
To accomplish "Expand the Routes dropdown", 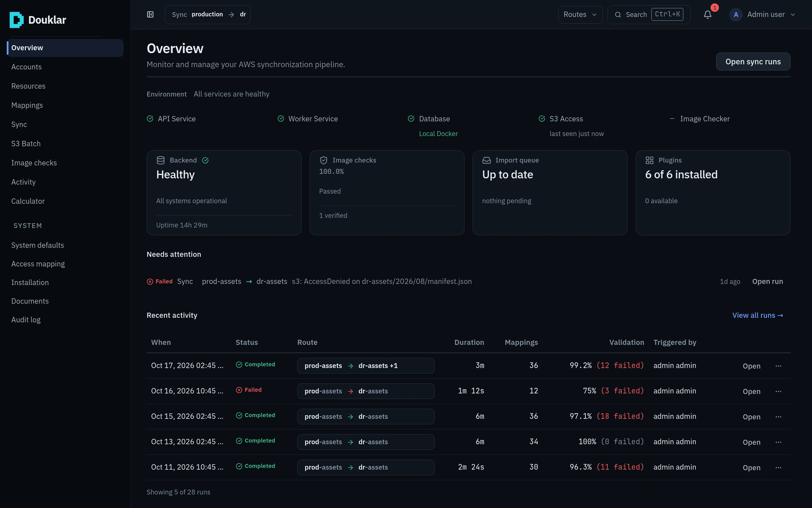I will click(580, 14).
